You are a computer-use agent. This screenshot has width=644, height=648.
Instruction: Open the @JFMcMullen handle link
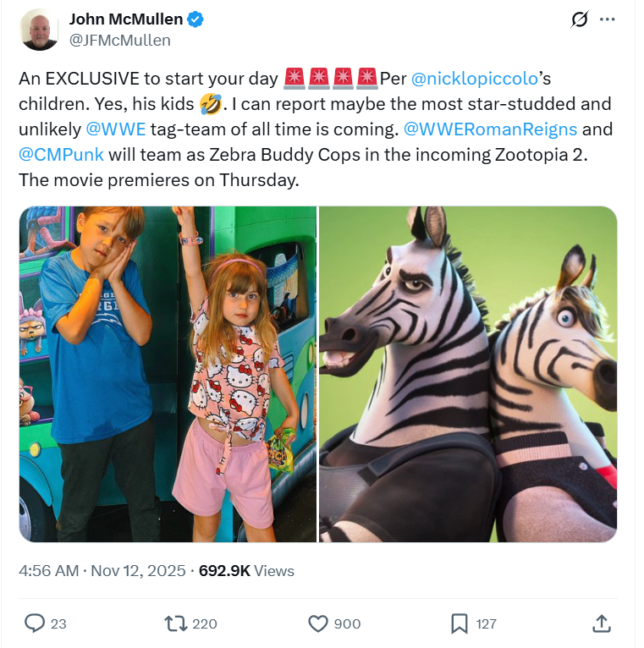pyautogui.click(x=119, y=40)
